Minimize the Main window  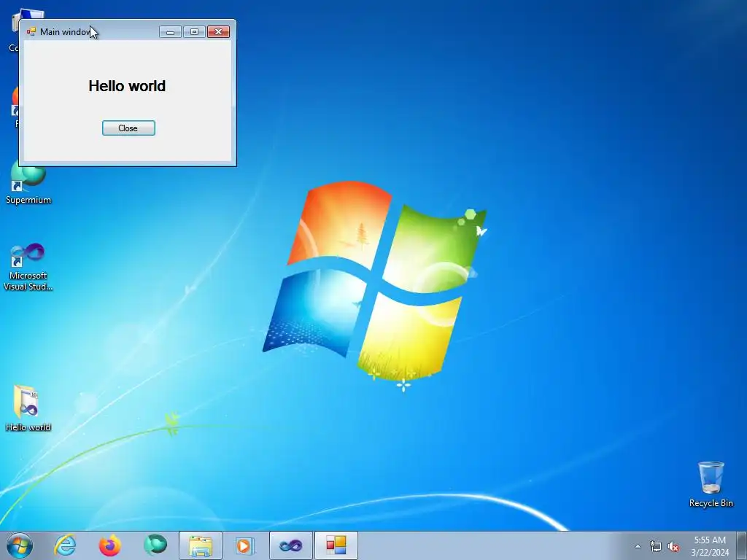click(x=170, y=32)
